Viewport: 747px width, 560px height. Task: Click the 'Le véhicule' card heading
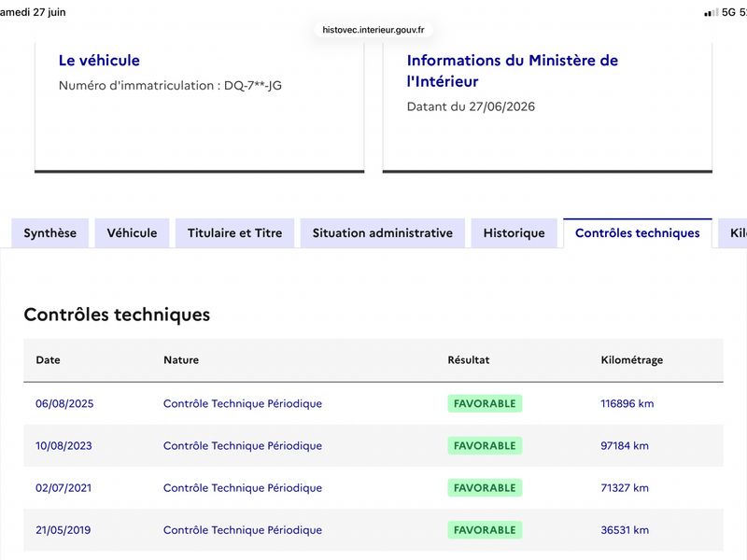pos(99,61)
